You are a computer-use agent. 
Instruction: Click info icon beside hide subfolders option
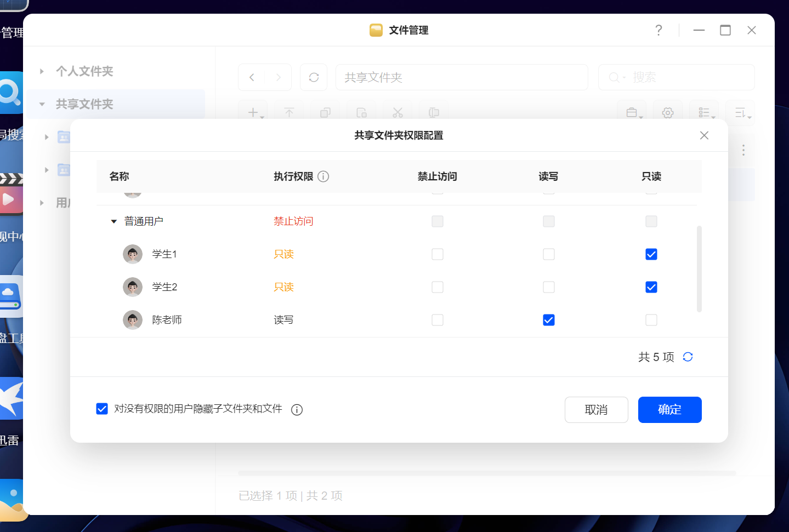[297, 409]
